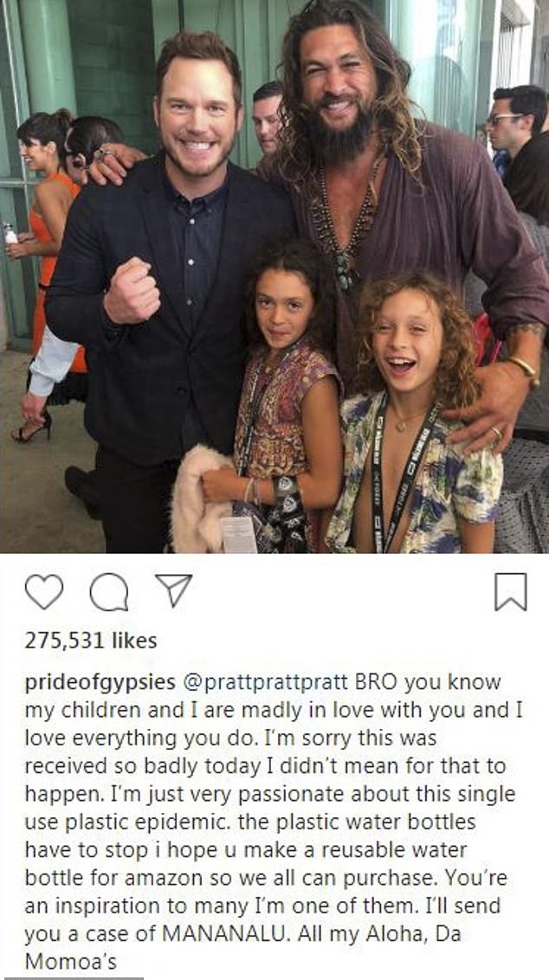Click the bearded man in the purple shirt

pyautogui.click(x=400, y=188)
